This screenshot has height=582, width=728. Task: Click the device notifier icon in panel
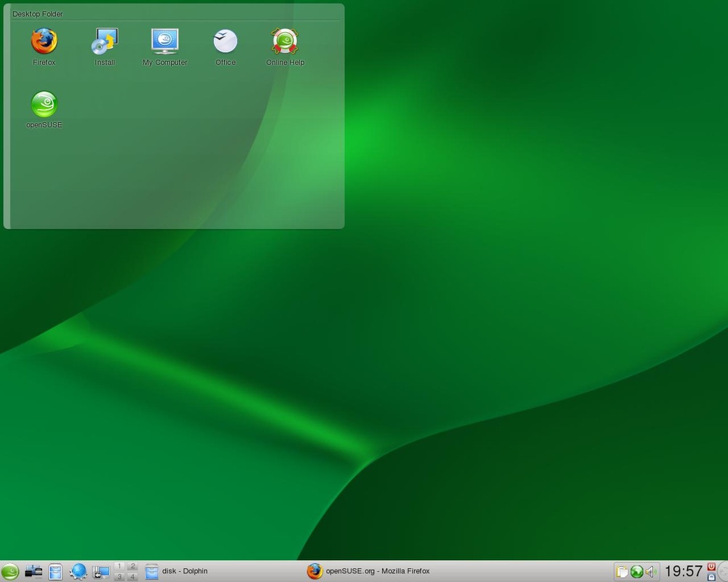pyautogui.click(x=33, y=571)
